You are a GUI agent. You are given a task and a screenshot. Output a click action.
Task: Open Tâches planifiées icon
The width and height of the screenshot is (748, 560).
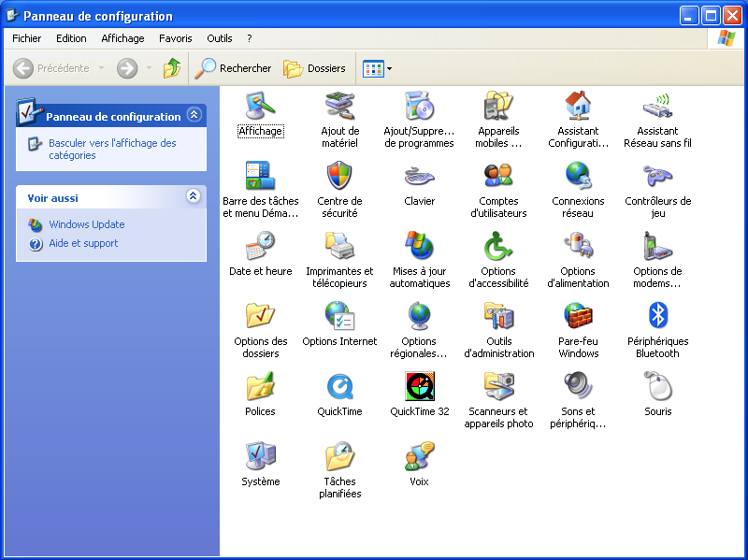click(x=339, y=456)
